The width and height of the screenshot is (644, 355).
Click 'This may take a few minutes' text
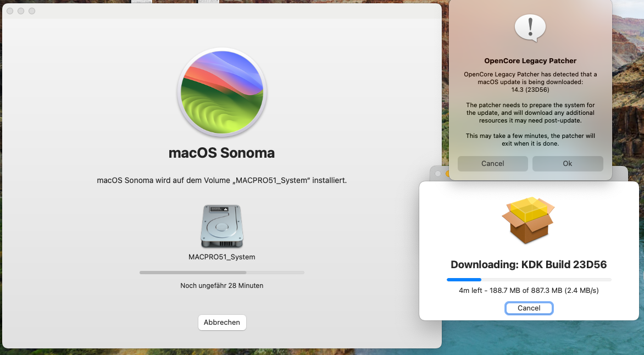point(530,140)
